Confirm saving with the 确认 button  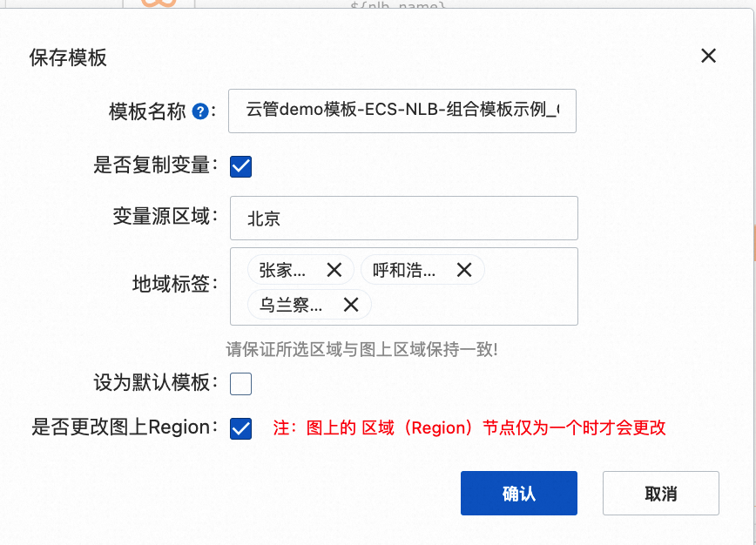point(519,493)
